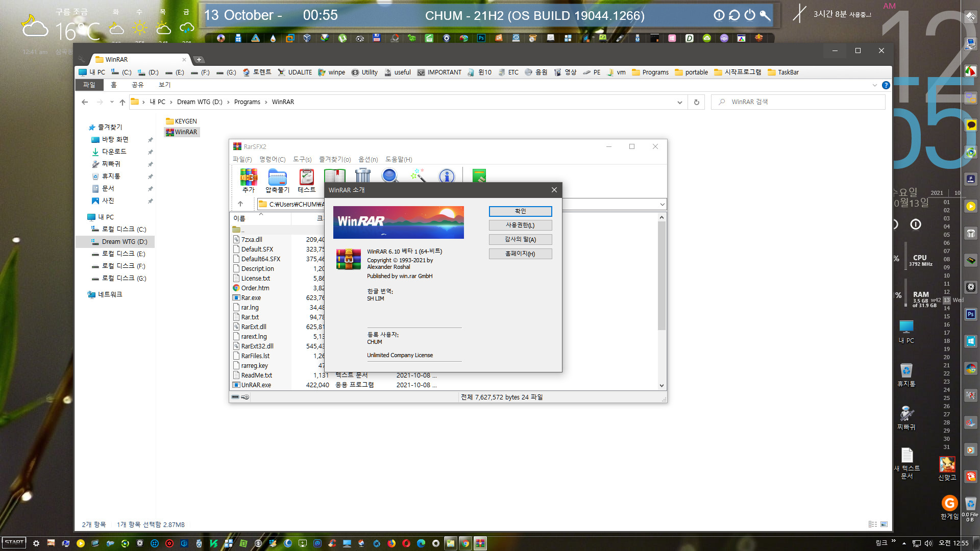
Task: Open a new tab with the plus button
Action: coord(199,60)
